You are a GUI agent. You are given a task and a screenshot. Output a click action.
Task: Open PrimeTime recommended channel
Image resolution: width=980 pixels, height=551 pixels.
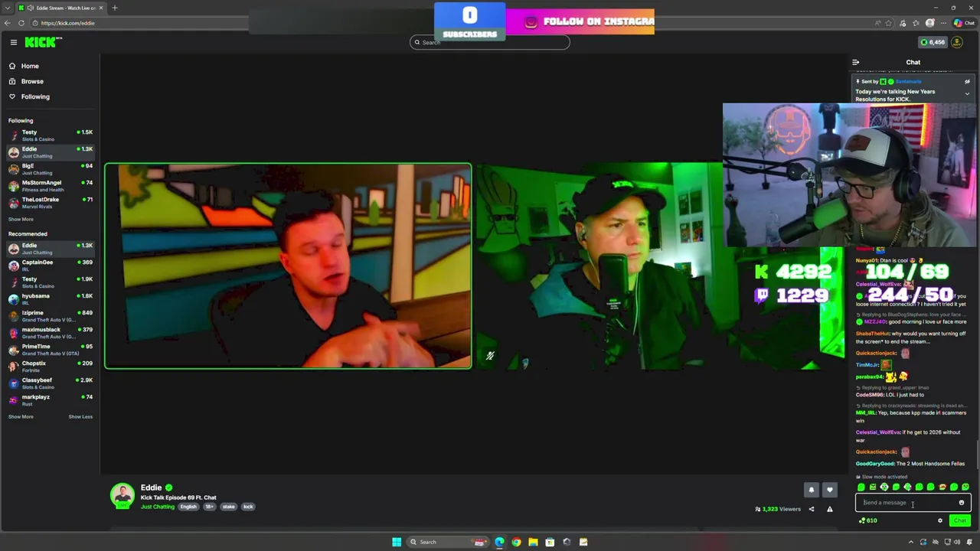click(x=50, y=350)
